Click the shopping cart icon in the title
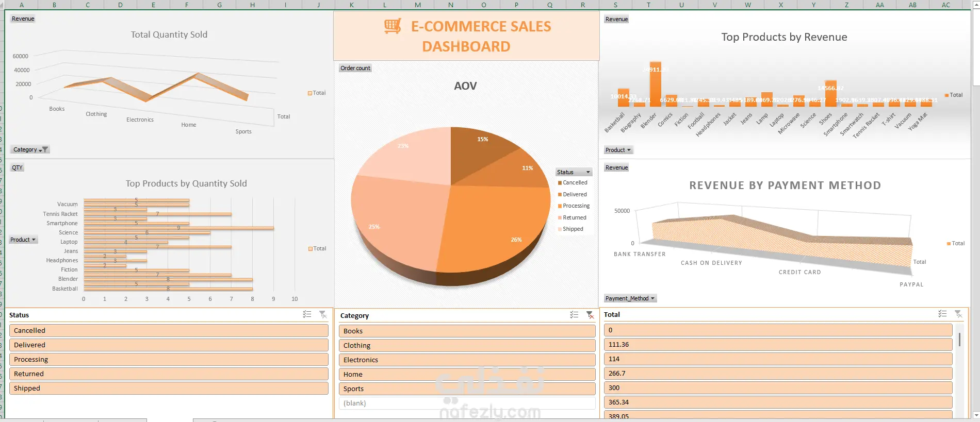 (x=393, y=26)
